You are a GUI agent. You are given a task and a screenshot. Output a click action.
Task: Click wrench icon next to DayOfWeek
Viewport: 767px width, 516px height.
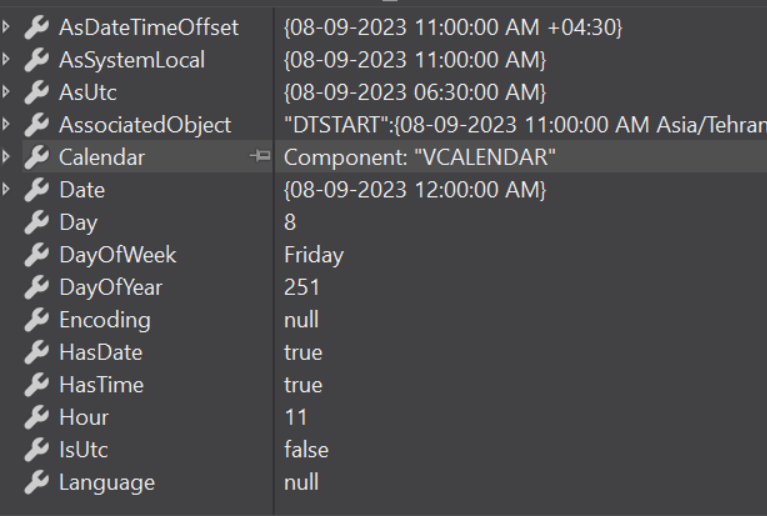tap(38, 255)
